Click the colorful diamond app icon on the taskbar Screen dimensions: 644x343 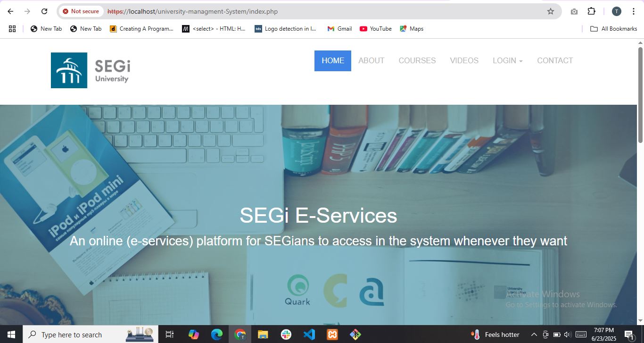pyautogui.click(x=355, y=335)
